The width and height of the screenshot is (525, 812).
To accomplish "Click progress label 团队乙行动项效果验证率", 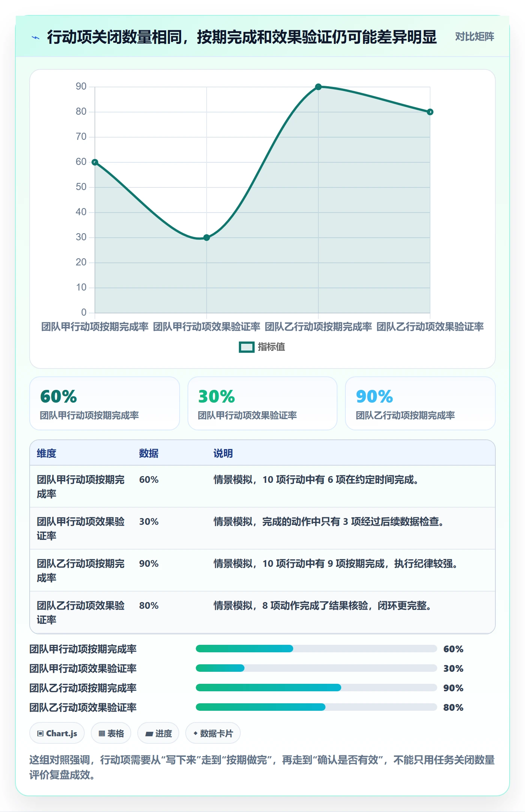I will 83,708.
